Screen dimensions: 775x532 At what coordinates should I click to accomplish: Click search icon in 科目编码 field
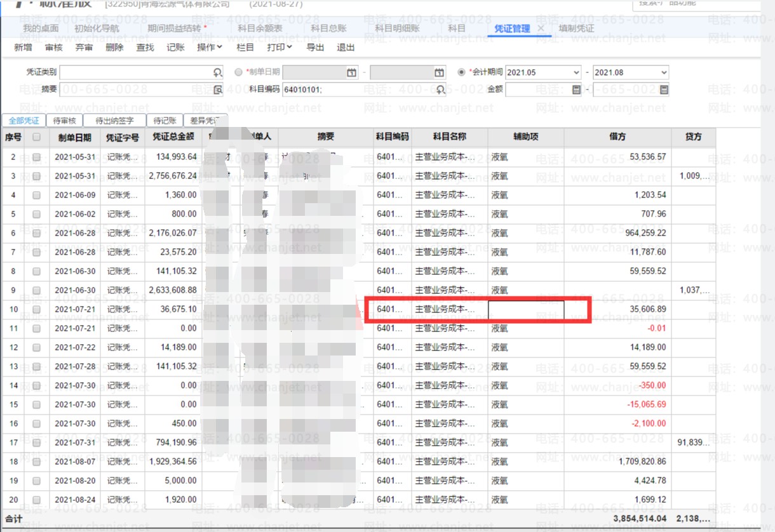point(440,90)
